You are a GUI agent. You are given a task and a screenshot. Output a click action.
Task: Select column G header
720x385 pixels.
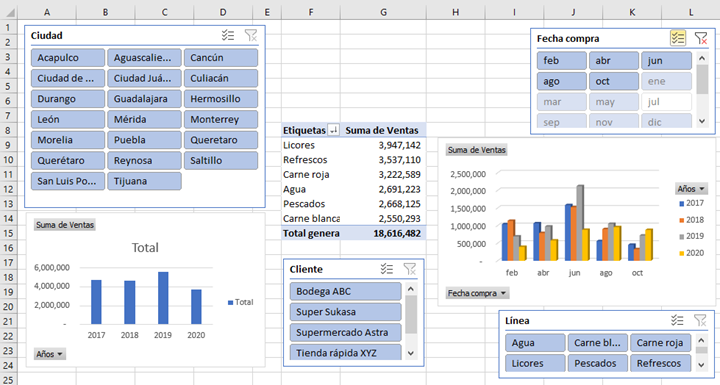point(383,13)
